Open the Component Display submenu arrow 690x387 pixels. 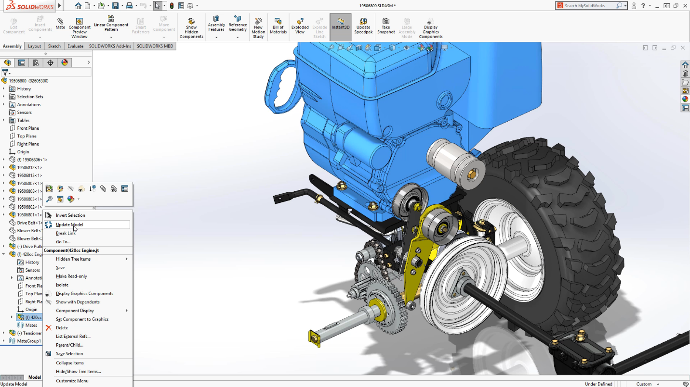(126, 311)
